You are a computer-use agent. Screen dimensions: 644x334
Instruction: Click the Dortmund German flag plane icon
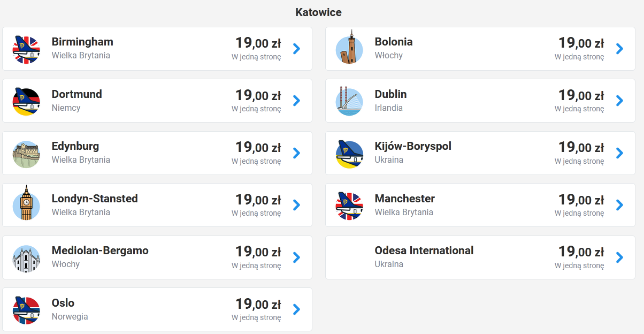pos(26,102)
